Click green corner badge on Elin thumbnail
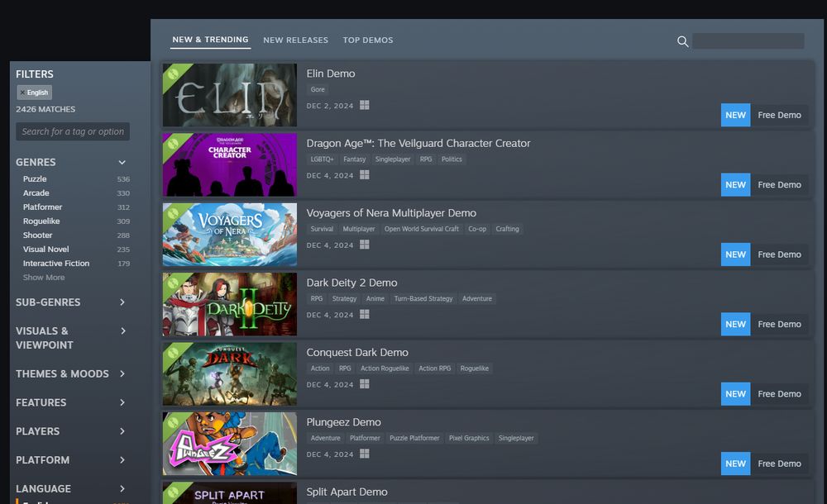Screen dimensions: 827x504 point(173,74)
